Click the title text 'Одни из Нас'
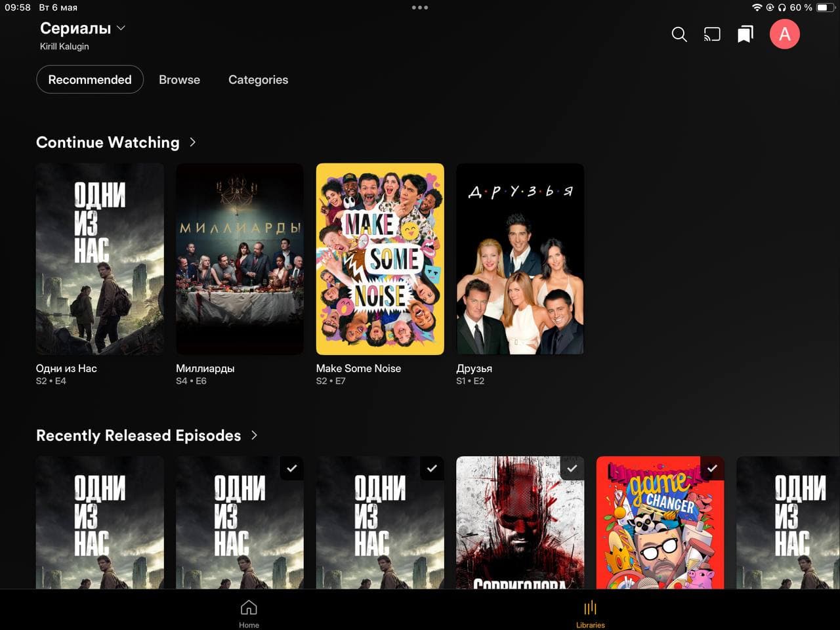 coord(66,368)
